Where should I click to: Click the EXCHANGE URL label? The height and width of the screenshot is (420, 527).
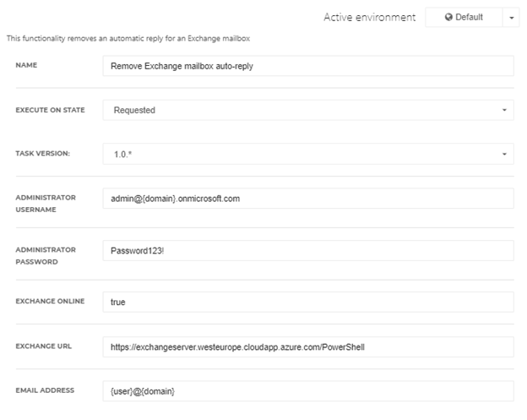click(43, 346)
